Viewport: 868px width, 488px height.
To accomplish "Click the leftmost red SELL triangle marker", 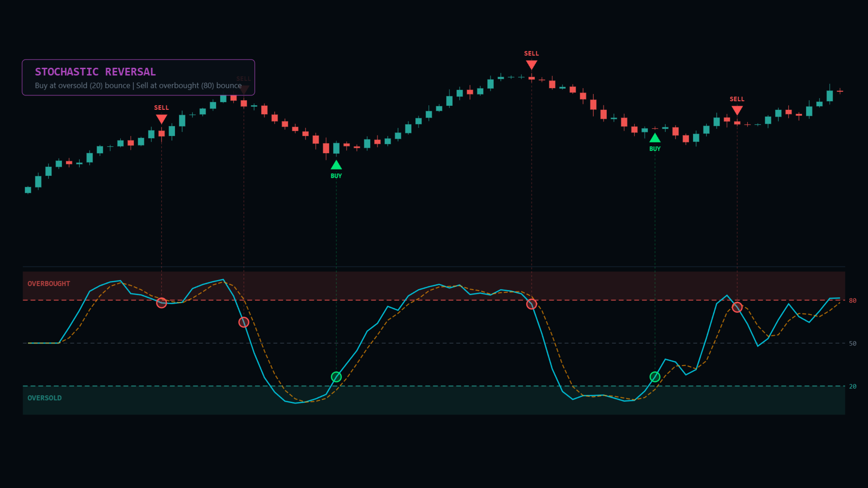I will 161,119.
